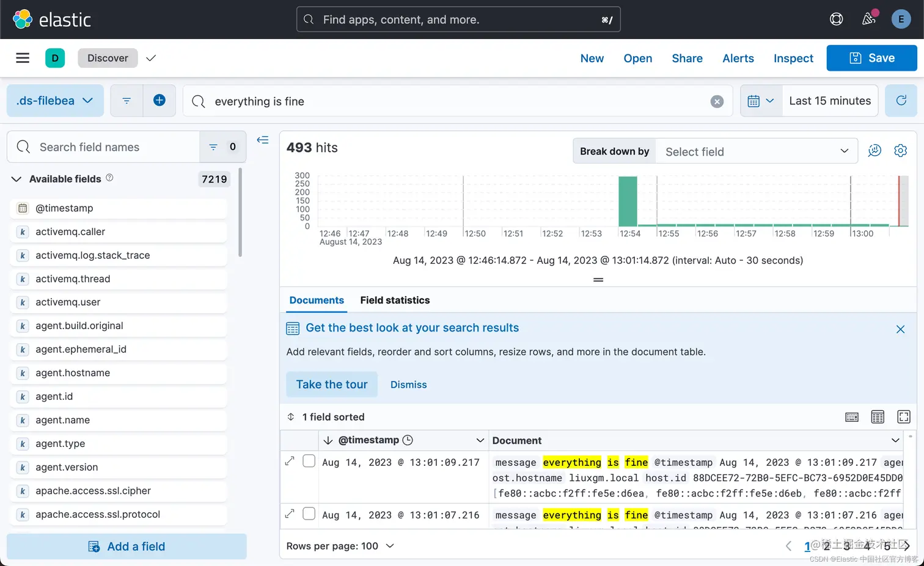Select the agent.version field

pyautogui.click(x=119, y=467)
